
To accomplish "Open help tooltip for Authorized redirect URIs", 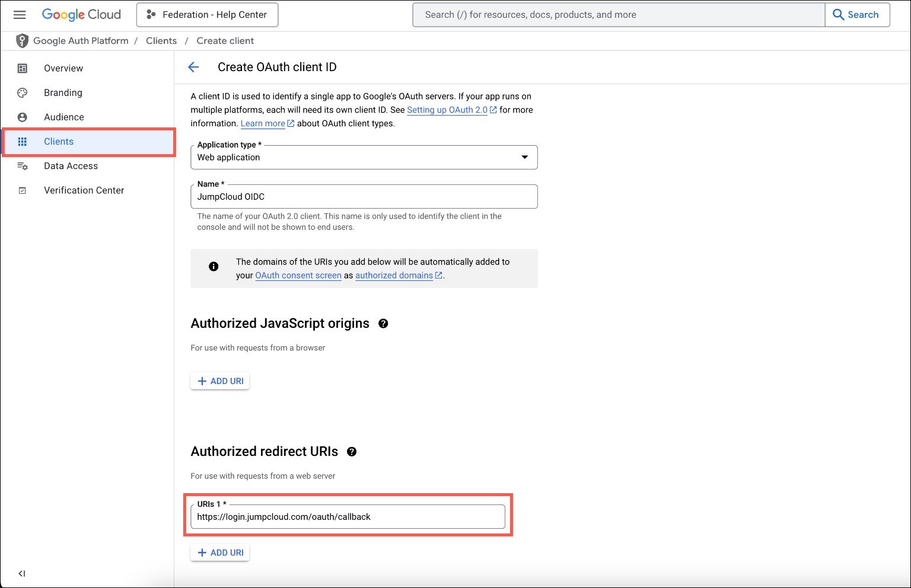I will [352, 452].
